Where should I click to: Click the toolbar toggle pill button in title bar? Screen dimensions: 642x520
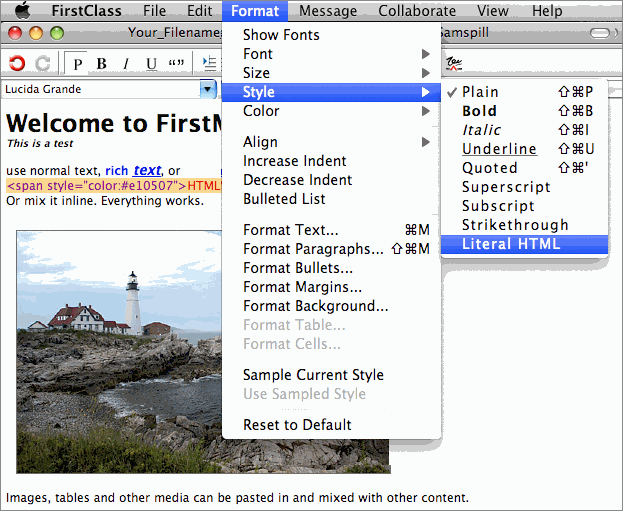600,33
